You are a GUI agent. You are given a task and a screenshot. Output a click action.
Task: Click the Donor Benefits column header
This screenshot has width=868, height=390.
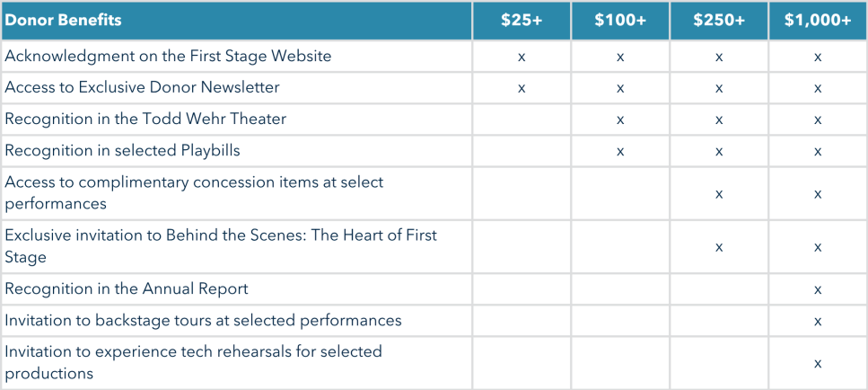coord(64,20)
